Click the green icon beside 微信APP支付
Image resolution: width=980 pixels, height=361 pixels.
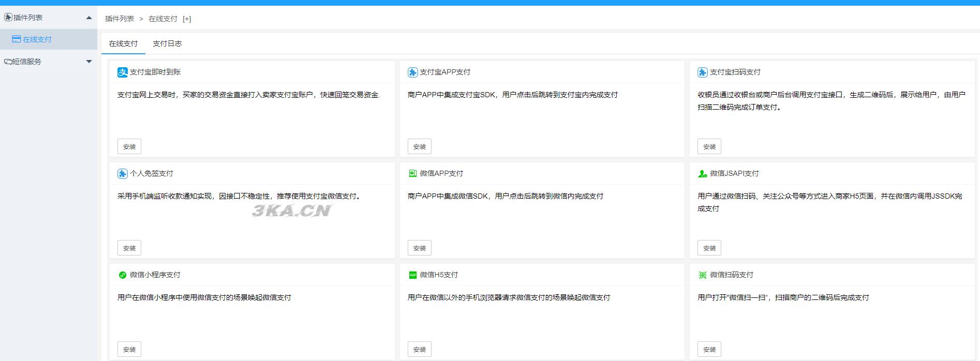tap(412, 174)
